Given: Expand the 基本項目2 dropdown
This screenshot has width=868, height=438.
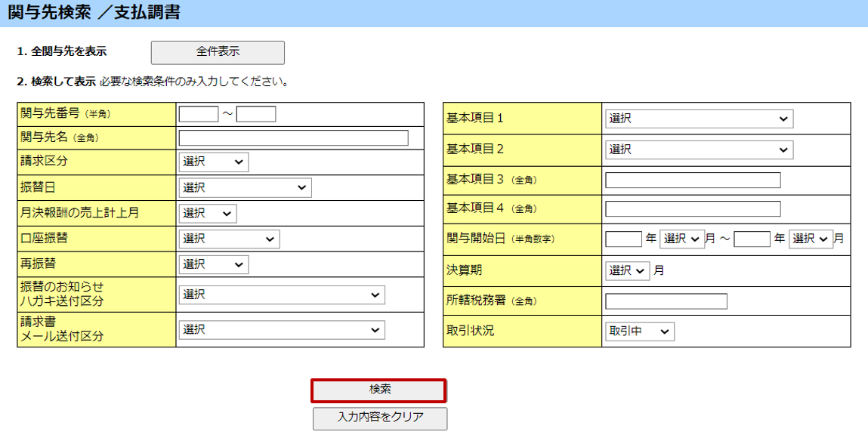Looking at the screenshot, I should point(699,150).
